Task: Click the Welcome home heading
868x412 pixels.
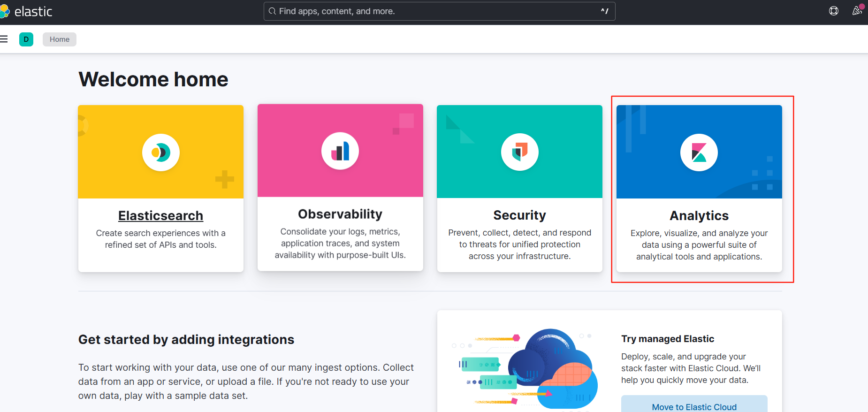Action: pyautogui.click(x=153, y=79)
